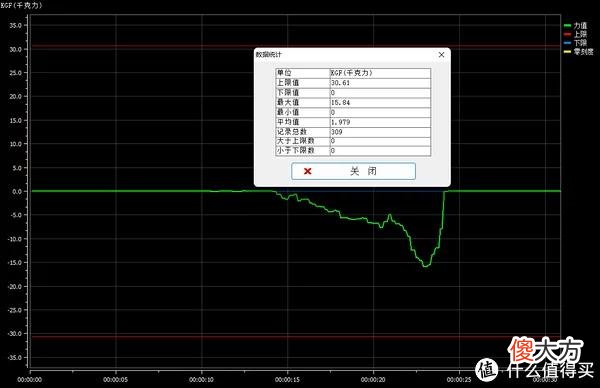Click the 下限 legend label
Image resolution: width=600 pixels, height=388 pixels.
[580, 43]
